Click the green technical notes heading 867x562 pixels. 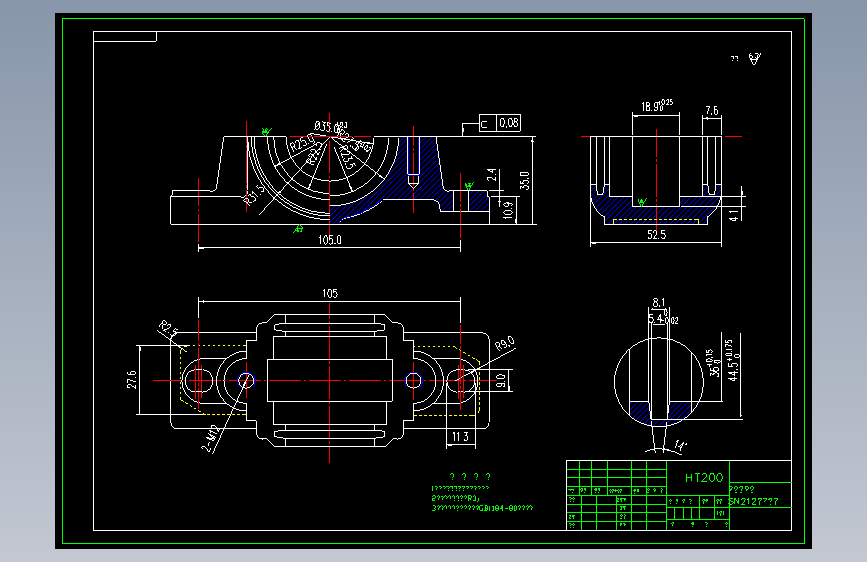tap(470, 476)
